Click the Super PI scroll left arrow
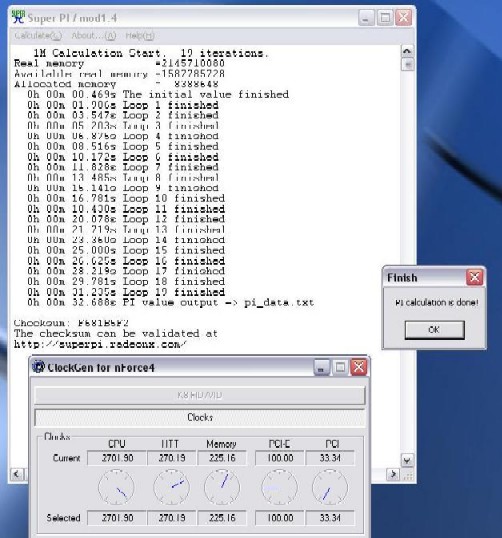502x538 pixels. (x=16, y=474)
